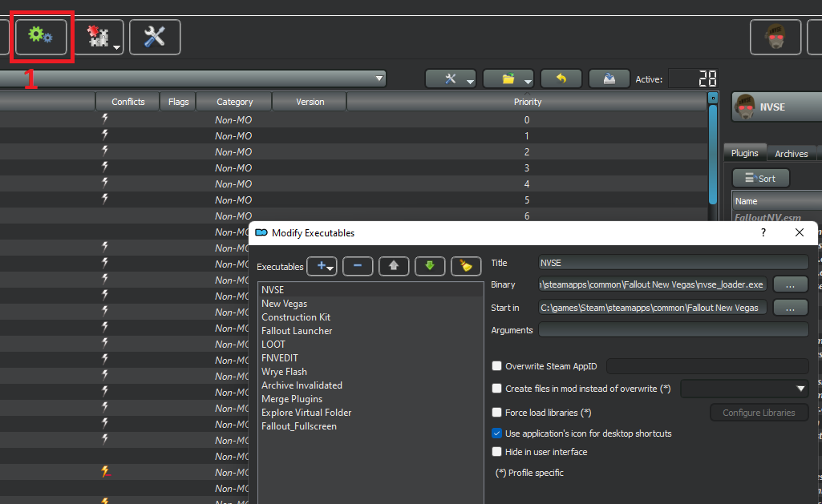Click the mod list vertical scrollbar
Viewport: 822px width, 504px height.
point(712,155)
